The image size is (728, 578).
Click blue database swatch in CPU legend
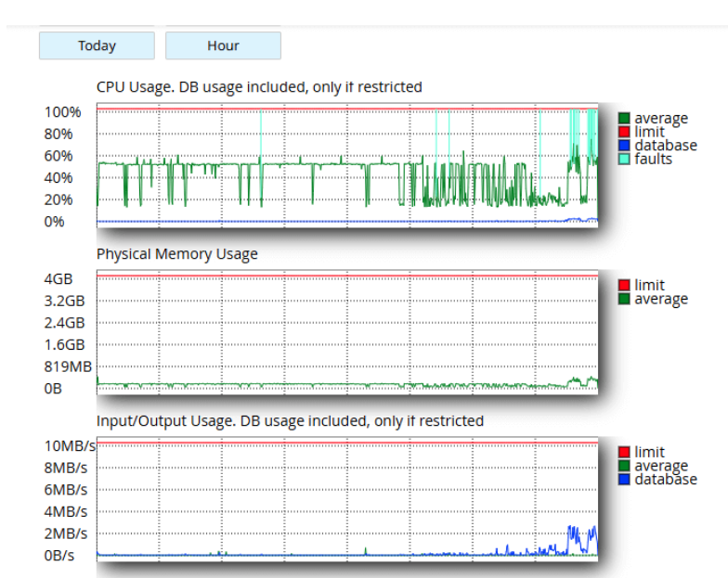624,145
